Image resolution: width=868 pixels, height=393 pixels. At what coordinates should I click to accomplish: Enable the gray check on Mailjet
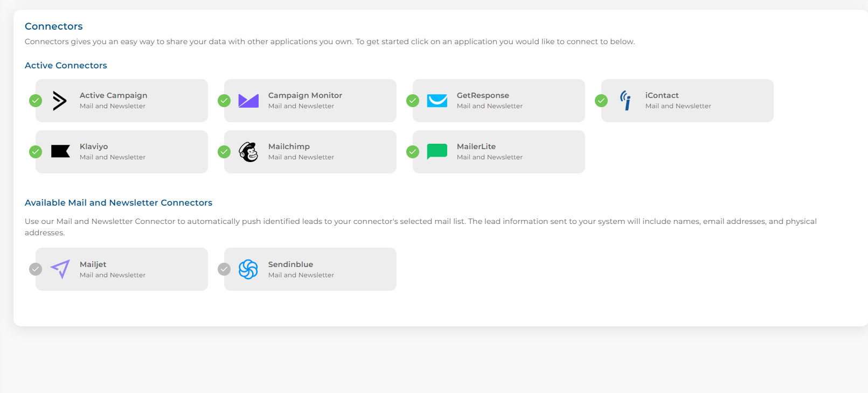point(36,269)
